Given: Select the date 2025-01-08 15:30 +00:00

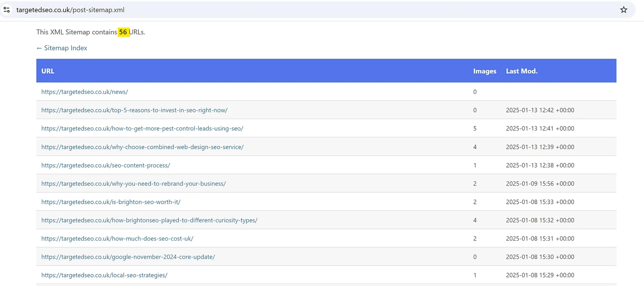Looking at the screenshot, I should 540,257.
